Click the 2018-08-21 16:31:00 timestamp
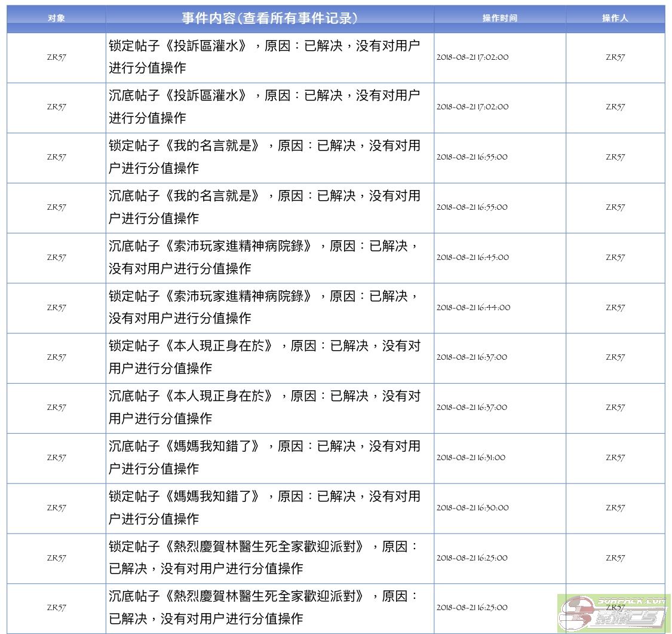The image size is (672, 634). point(471,458)
